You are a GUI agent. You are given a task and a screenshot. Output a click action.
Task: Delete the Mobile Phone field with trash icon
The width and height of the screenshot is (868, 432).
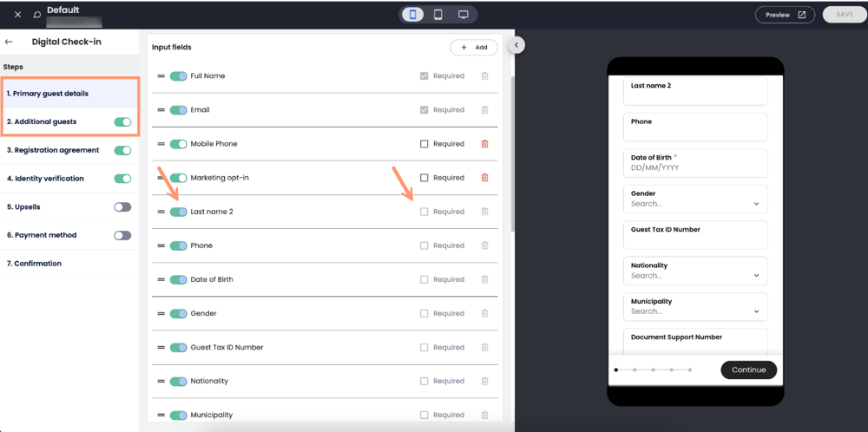pos(484,144)
